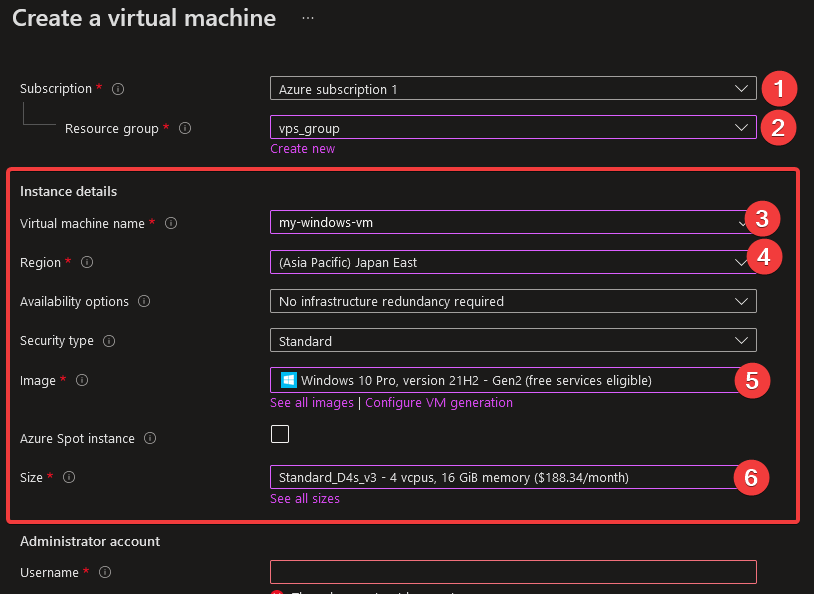Open the See all images link

(x=311, y=402)
